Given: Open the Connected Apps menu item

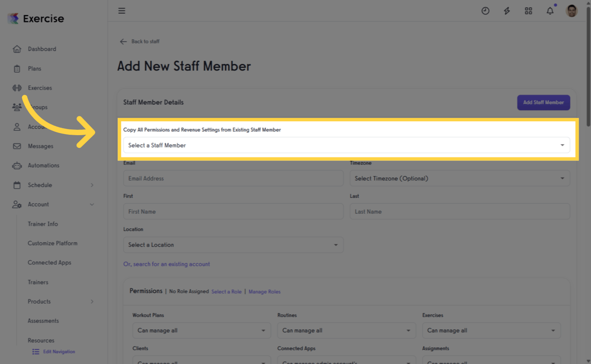Looking at the screenshot, I should click(49, 263).
